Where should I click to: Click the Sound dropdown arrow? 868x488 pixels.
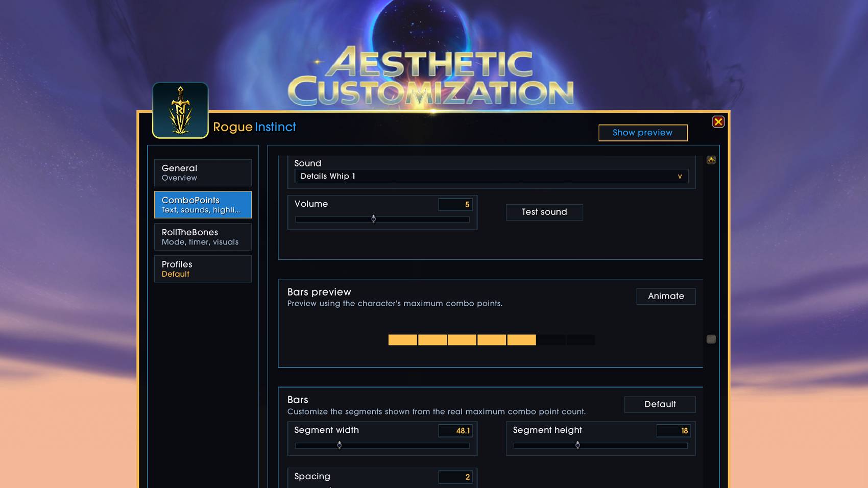(680, 177)
